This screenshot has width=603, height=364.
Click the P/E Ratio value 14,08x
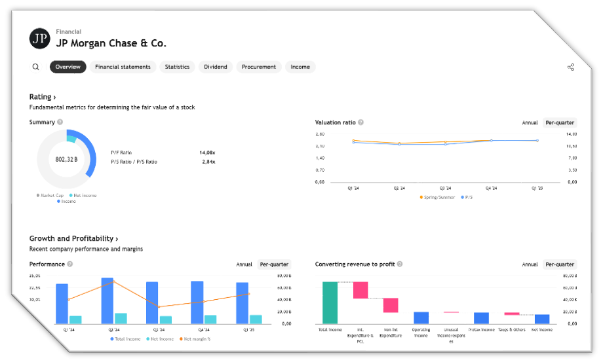click(x=207, y=153)
